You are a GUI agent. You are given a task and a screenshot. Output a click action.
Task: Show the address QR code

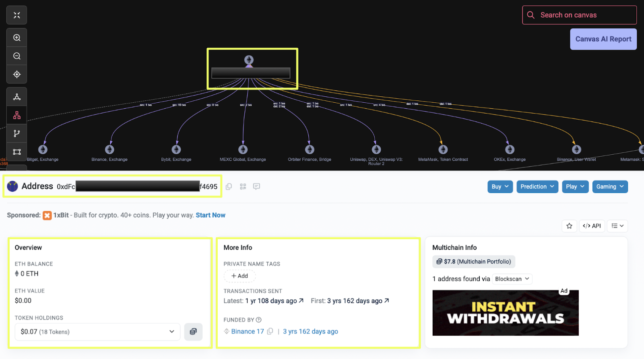pos(243,187)
